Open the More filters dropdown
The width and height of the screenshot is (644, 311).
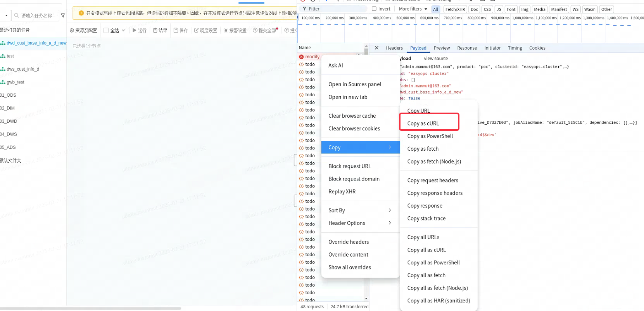pos(413,9)
